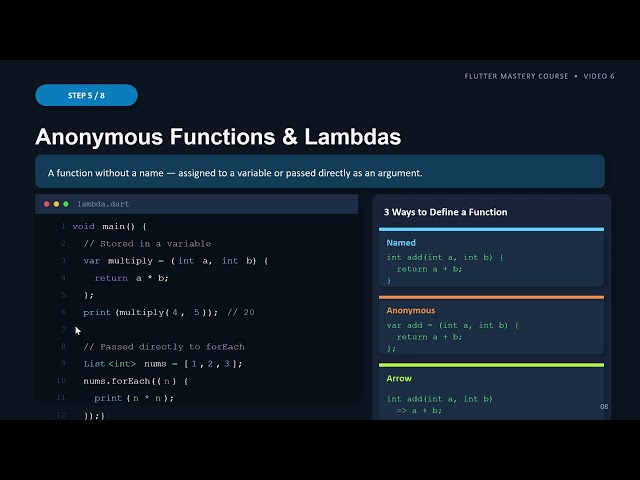
Task: Click the closing '};' on code line 5
Action: coord(88,295)
